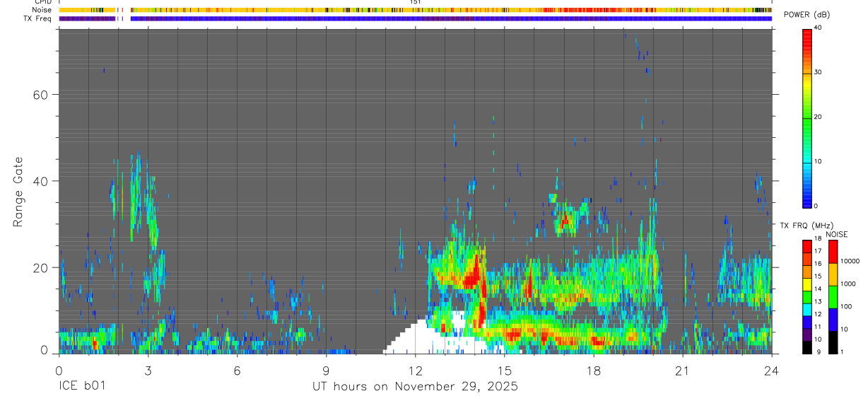
Task: Click the '1000' tick on the NOISE scale
Action: pos(848,284)
